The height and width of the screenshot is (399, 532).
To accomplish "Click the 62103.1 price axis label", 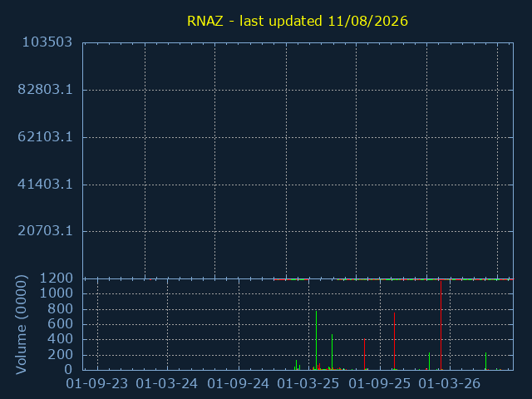I will tap(45, 137).
